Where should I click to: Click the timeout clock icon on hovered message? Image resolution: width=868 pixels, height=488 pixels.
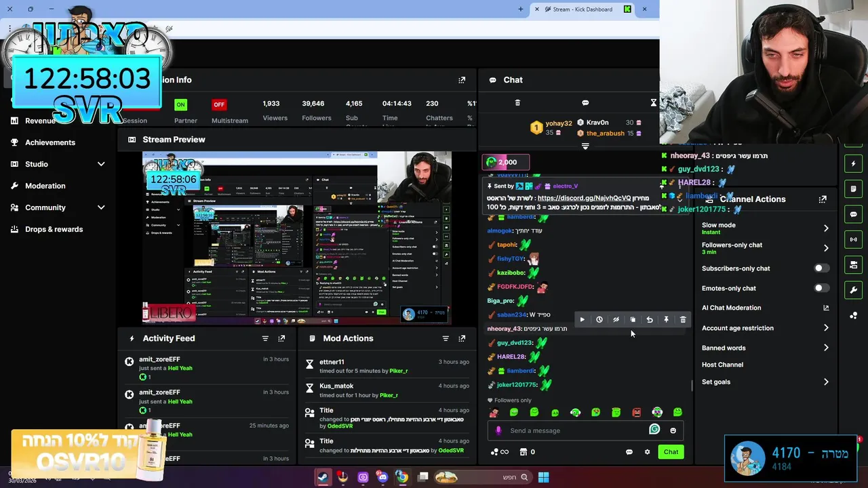599,320
